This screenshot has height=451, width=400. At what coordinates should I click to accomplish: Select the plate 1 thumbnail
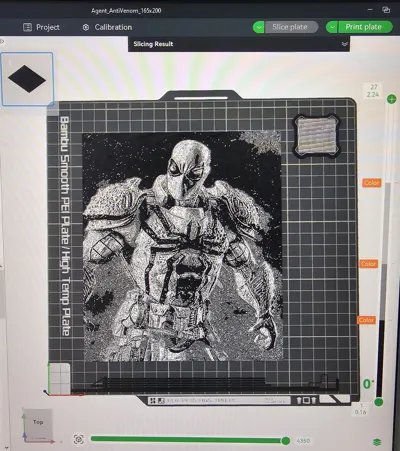click(27, 79)
